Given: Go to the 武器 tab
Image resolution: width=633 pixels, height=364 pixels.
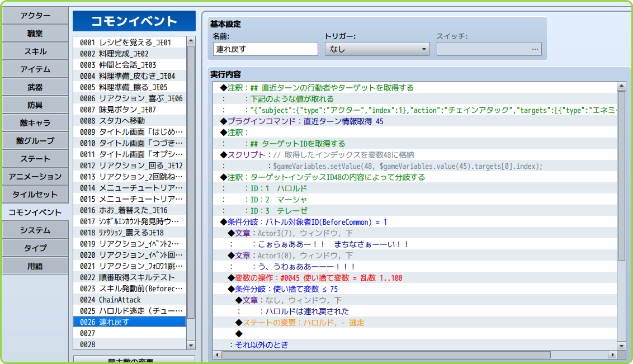Looking at the screenshot, I should point(35,87).
